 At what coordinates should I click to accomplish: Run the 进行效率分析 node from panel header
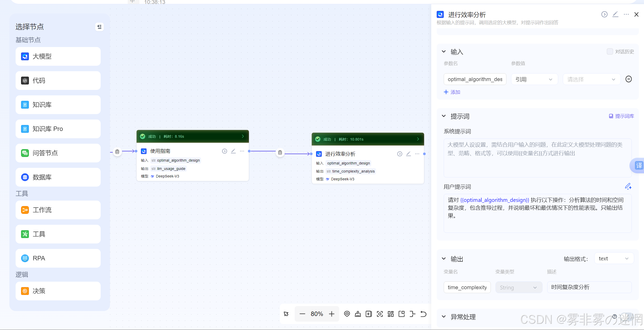(x=604, y=15)
